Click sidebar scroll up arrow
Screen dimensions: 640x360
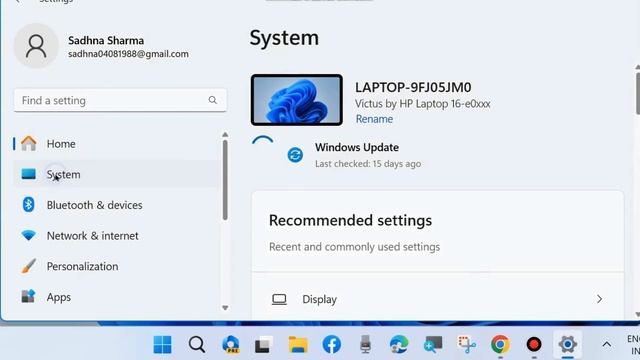(225, 135)
